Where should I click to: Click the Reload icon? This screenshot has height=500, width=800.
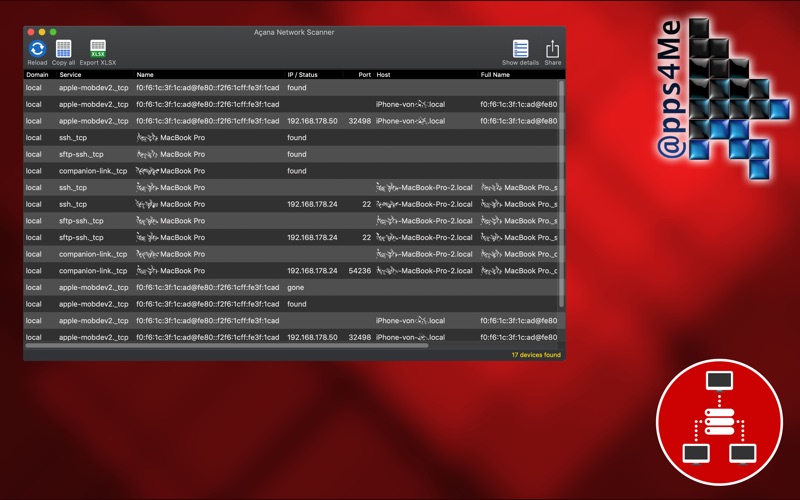pyautogui.click(x=37, y=49)
